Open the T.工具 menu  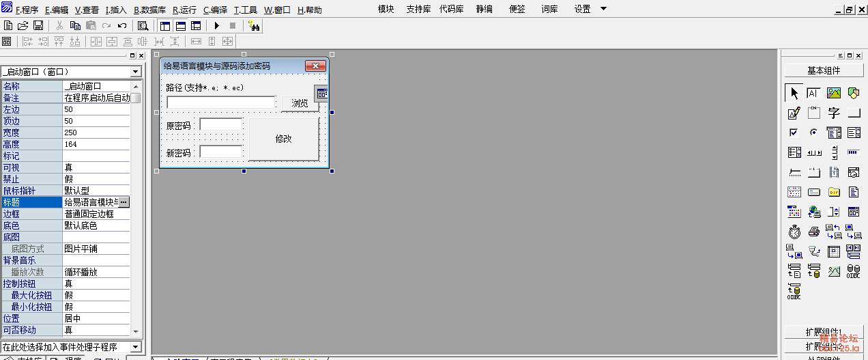(246, 10)
